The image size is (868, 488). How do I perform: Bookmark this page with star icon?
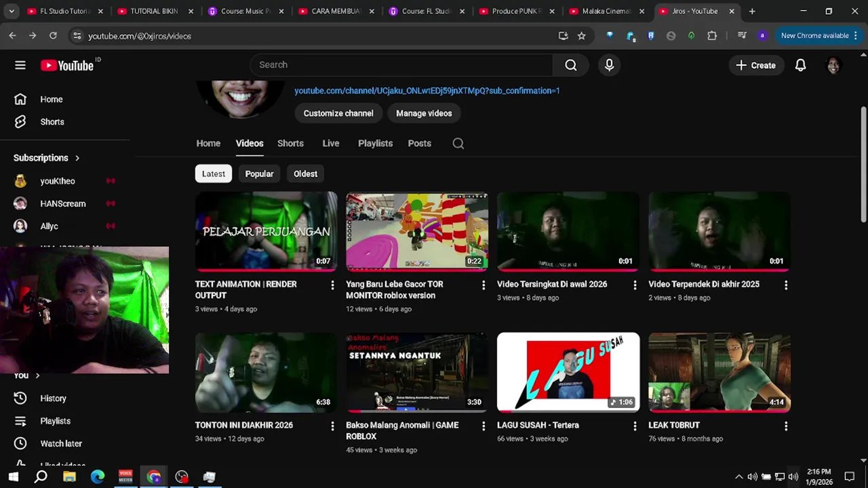pos(581,36)
